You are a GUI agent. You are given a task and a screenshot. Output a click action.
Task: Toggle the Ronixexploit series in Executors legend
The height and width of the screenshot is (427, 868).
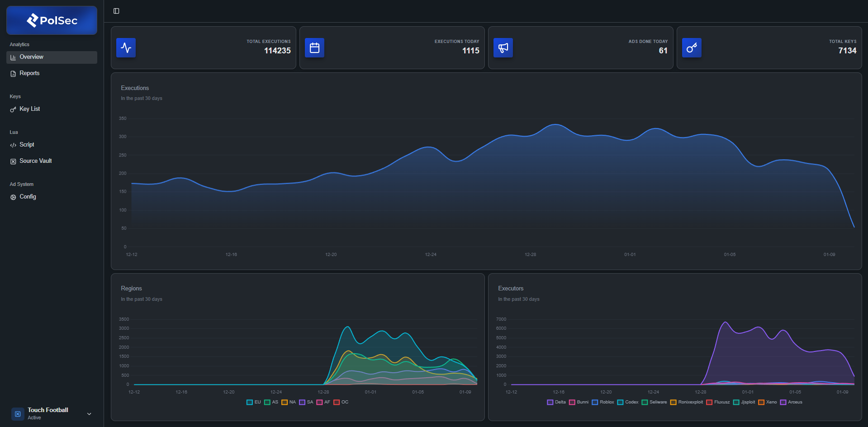point(687,402)
